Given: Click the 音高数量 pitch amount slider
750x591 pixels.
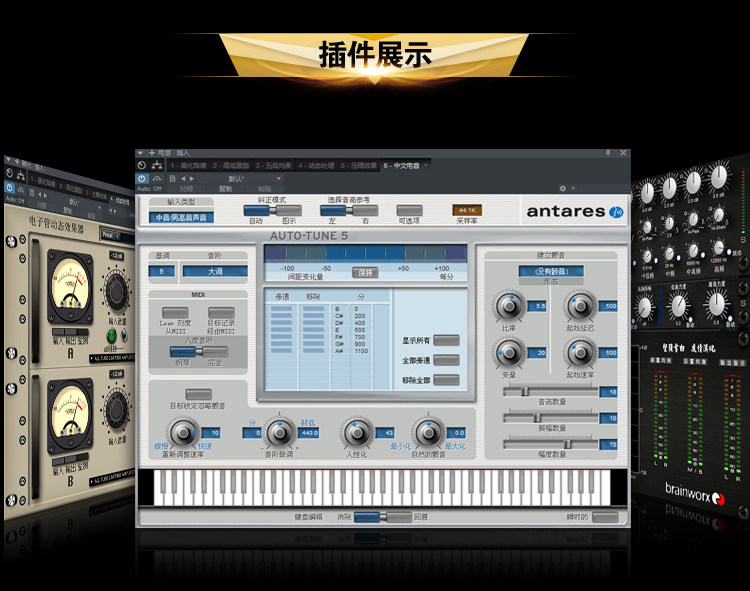Looking at the screenshot, I should coord(551,392).
